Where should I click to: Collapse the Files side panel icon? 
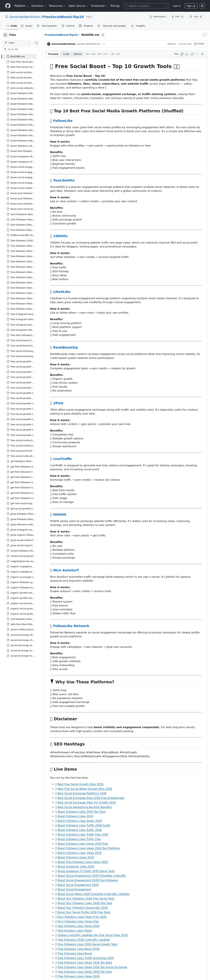tap(5, 35)
